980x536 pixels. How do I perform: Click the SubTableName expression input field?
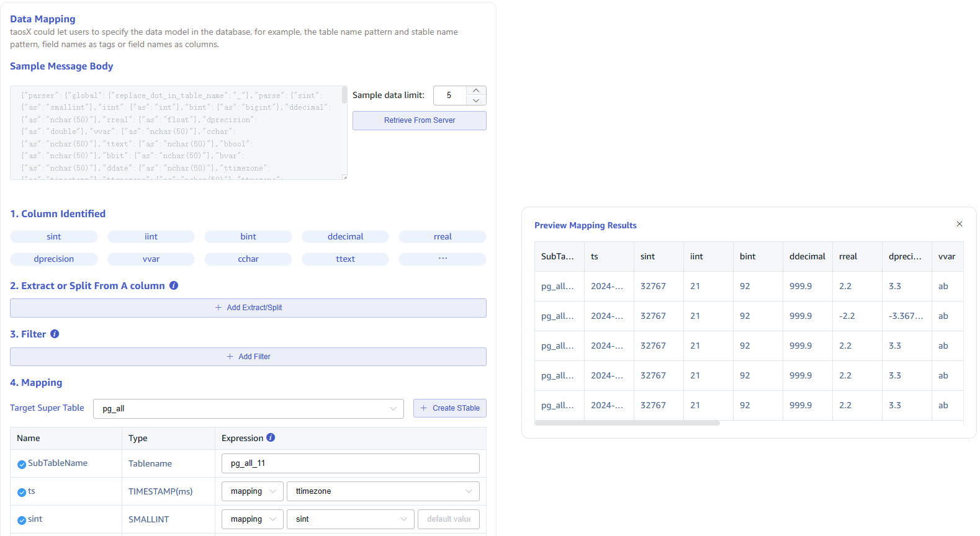(350, 463)
